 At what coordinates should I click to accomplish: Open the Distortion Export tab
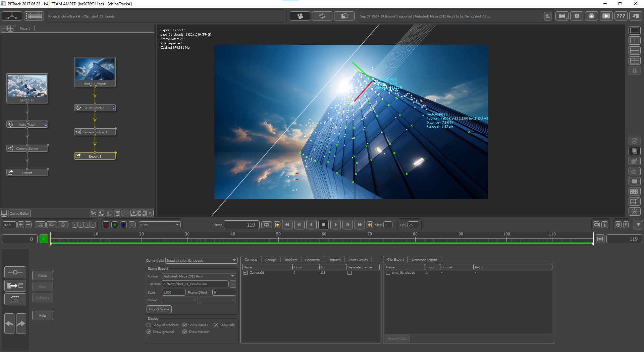[x=424, y=260]
